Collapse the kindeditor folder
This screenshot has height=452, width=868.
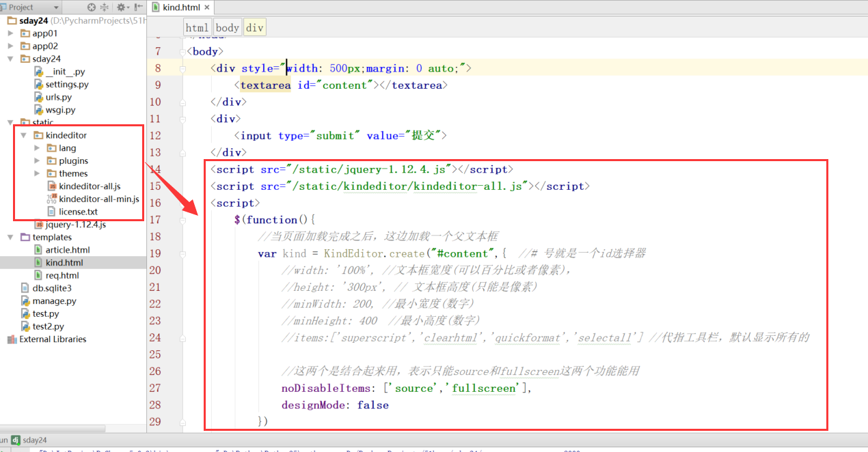click(x=25, y=135)
